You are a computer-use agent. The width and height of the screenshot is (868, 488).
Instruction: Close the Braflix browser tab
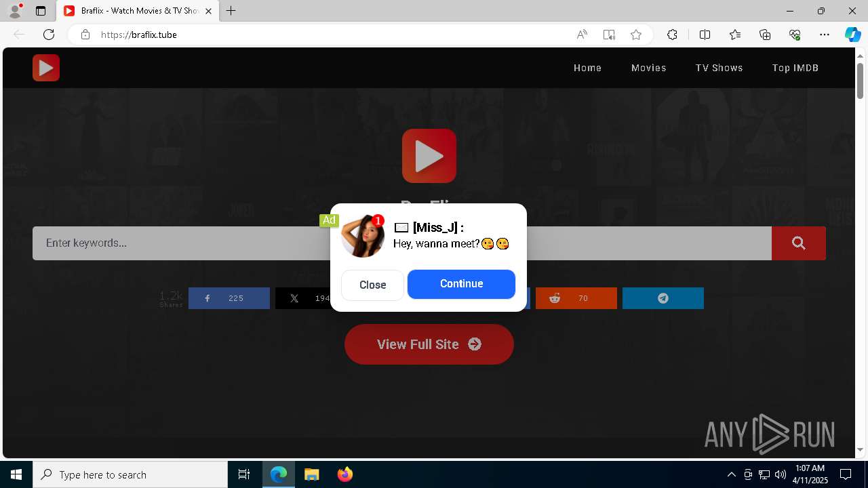[x=208, y=11]
